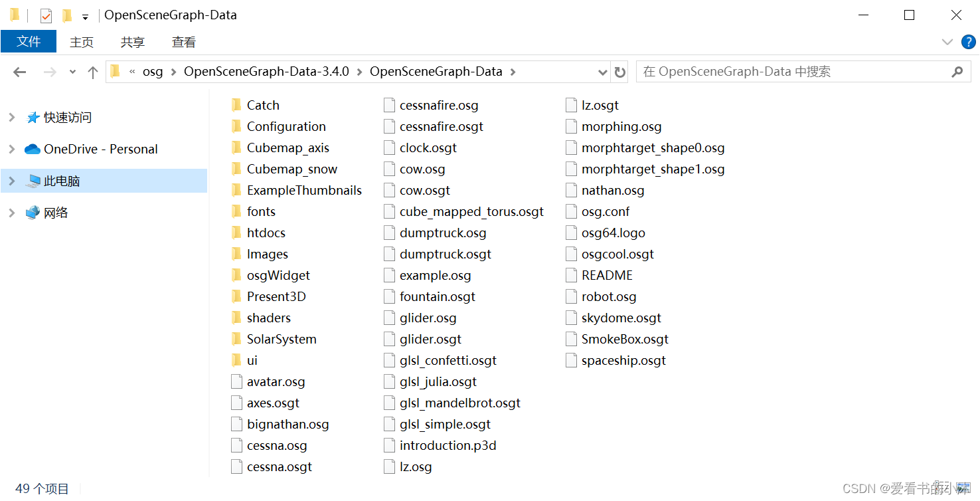The height and width of the screenshot is (501, 980).
Task: Select 快速访问 in navigation pane
Action: (x=68, y=118)
